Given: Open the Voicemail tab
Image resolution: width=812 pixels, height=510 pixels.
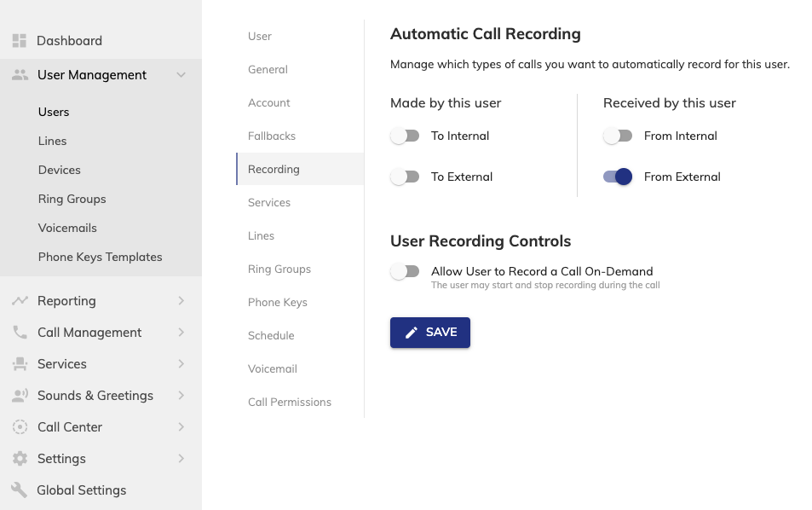Looking at the screenshot, I should [x=301, y=368].
